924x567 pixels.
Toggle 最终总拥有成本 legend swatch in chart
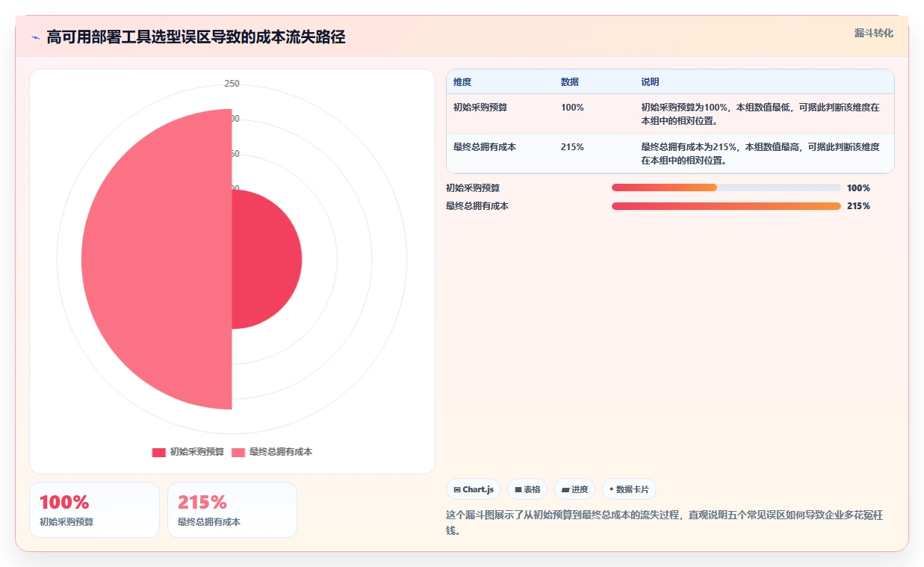pyautogui.click(x=238, y=452)
